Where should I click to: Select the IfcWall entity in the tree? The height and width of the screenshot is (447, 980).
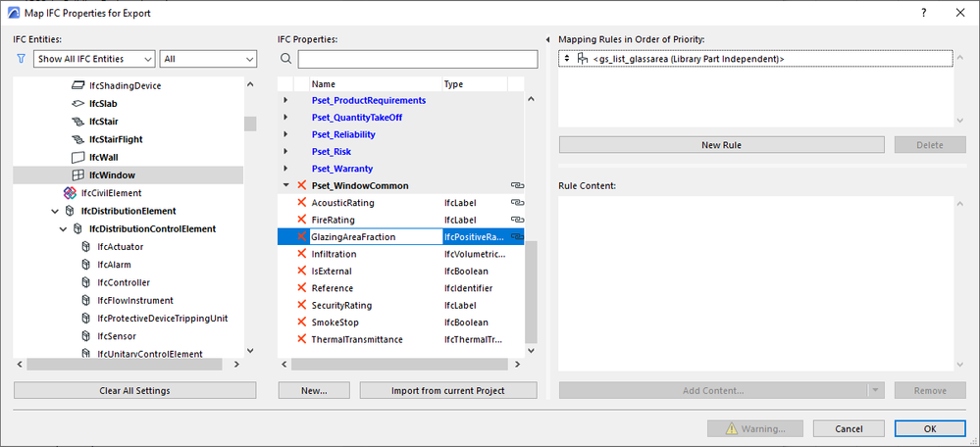(x=103, y=157)
